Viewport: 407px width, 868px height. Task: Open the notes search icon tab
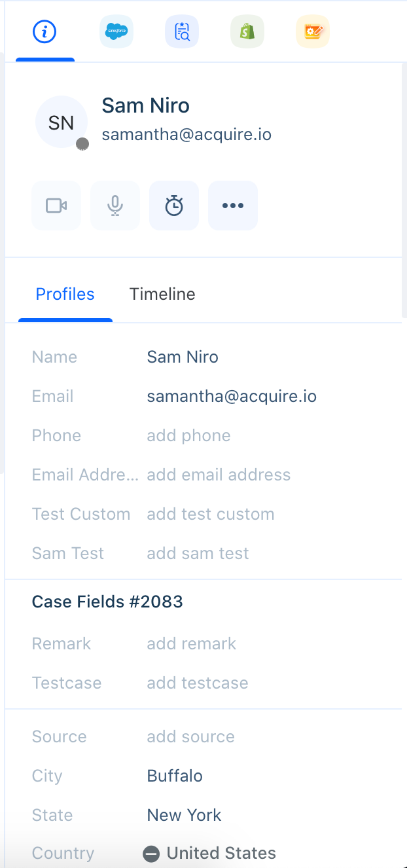pos(182,31)
